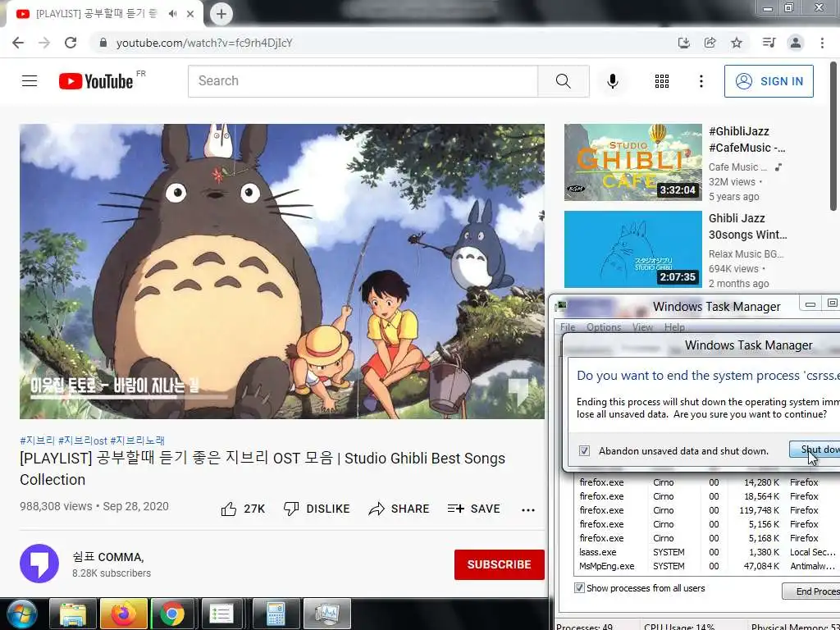The width and height of the screenshot is (840, 630).
Task: Go forward with the browser forward arrow
Action: coord(44,43)
